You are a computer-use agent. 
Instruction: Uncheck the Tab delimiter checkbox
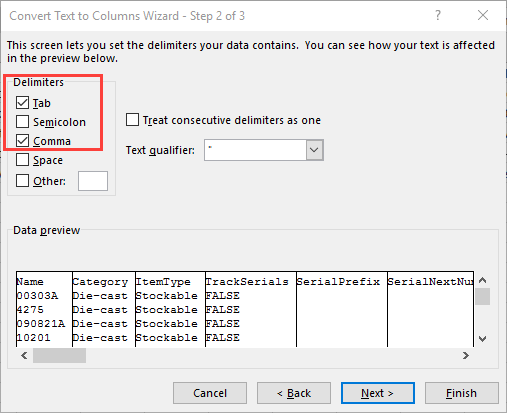click(22, 103)
